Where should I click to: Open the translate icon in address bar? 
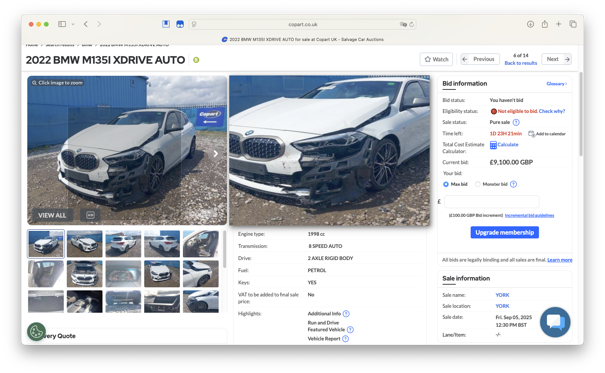[403, 24]
